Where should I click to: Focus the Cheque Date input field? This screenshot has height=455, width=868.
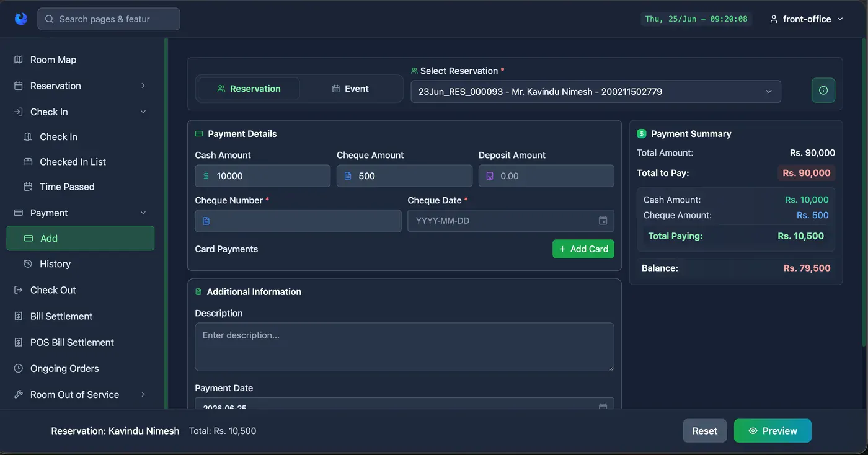tap(511, 221)
